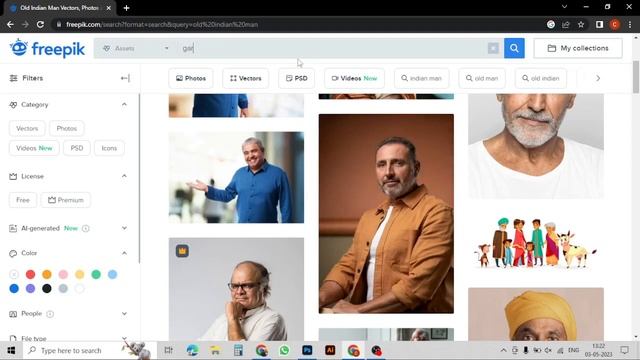Screen dimensions: 640x360
Task: Open Illustrator from the taskbar
Action: coord(330,350)
